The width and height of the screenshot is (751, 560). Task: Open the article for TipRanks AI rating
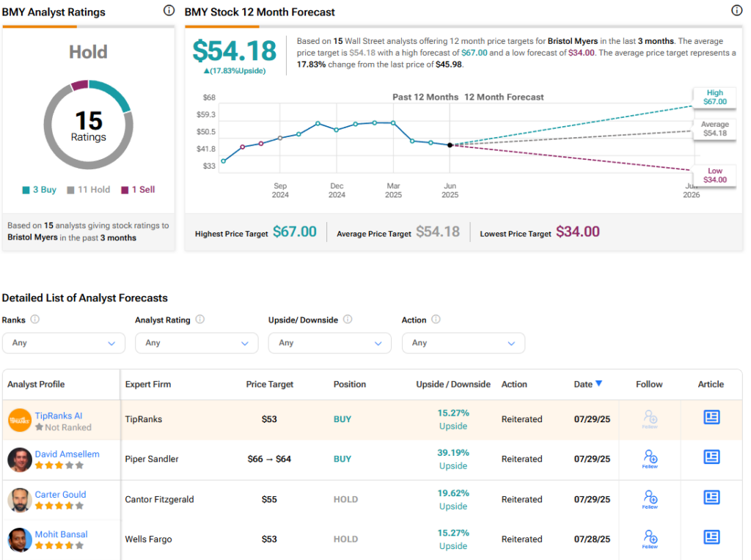click(x=711, y=418)
